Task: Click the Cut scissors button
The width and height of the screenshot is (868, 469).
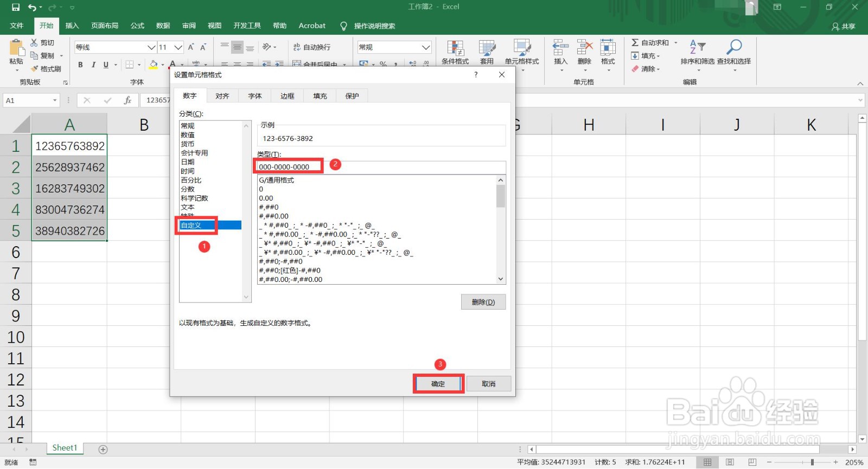Action: pyautogui.click(x=42, y=42)
